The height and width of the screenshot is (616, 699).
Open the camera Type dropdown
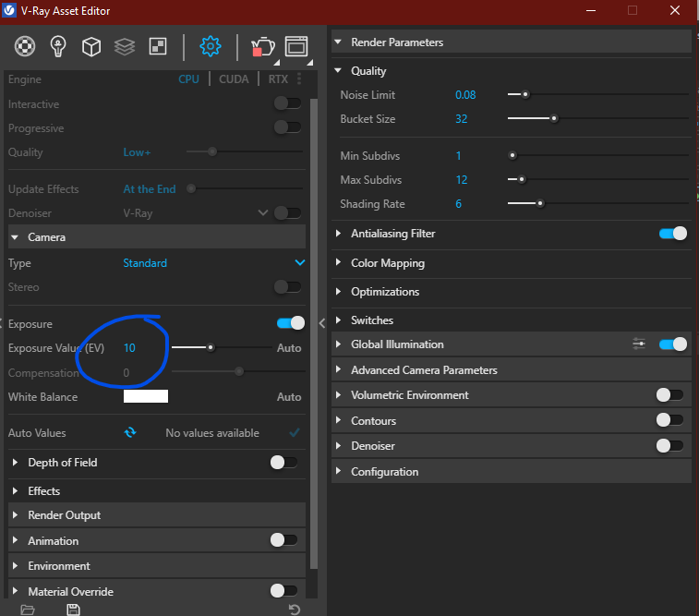point(298,263)
